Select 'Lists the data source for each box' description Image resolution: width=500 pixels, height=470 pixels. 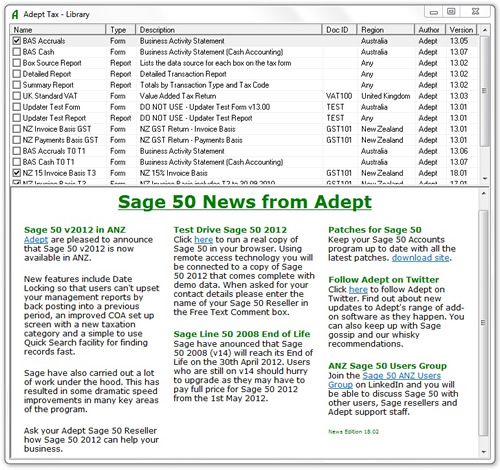(x=215, y=63)
